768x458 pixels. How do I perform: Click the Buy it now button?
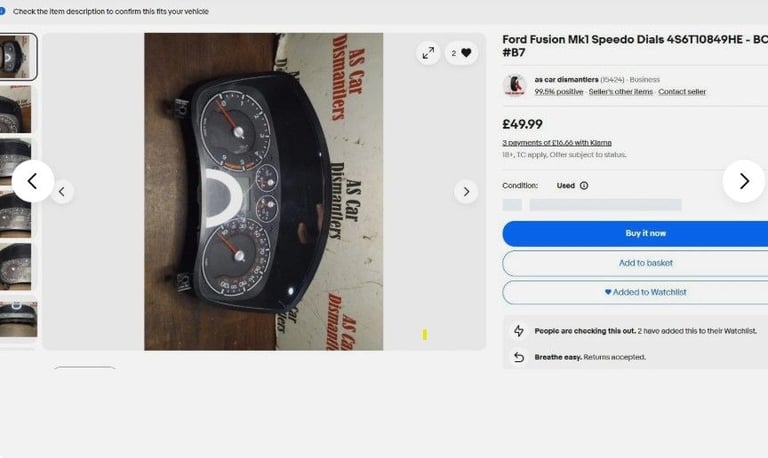[646, 234]
